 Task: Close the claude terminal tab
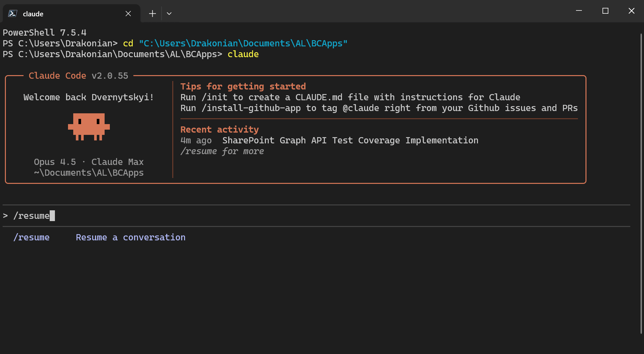point(128,13)
